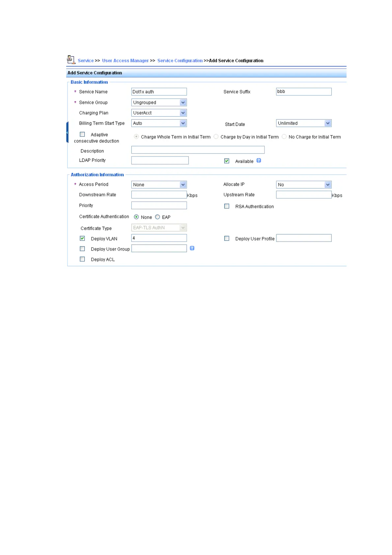Open the Start Date dropdown
The width and height of the screenshot is (392, 555).
tap(304, 123)
